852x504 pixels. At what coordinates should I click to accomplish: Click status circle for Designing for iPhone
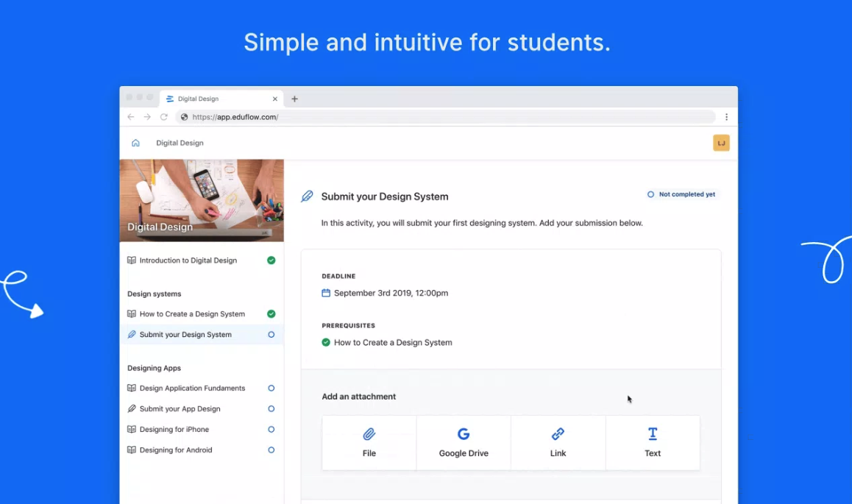pos(271,430)
